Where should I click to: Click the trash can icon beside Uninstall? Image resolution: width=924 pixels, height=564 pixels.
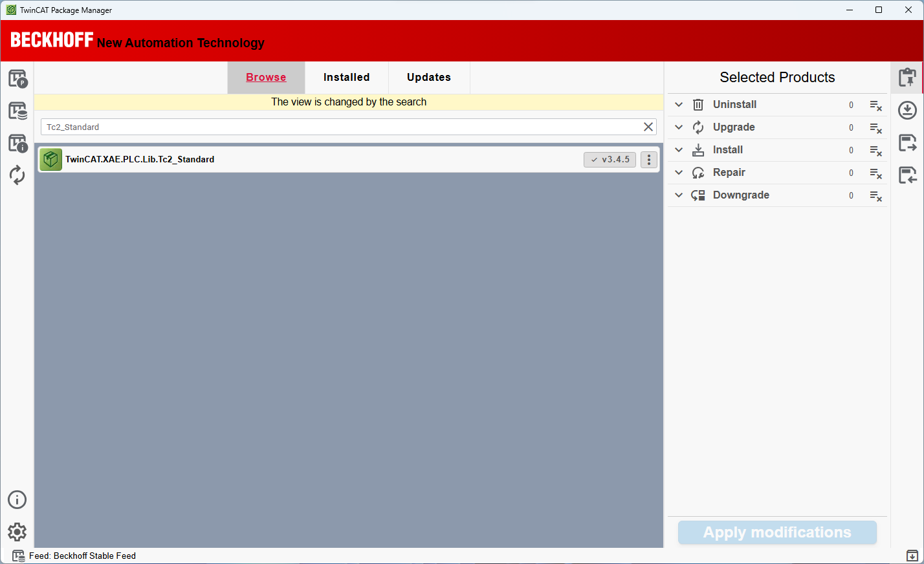point(698,105)
